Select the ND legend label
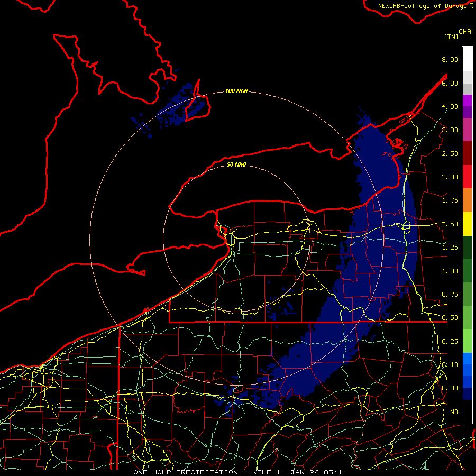Image resolution: width=476 pixels, height=476 pixels. click(454, 412)
